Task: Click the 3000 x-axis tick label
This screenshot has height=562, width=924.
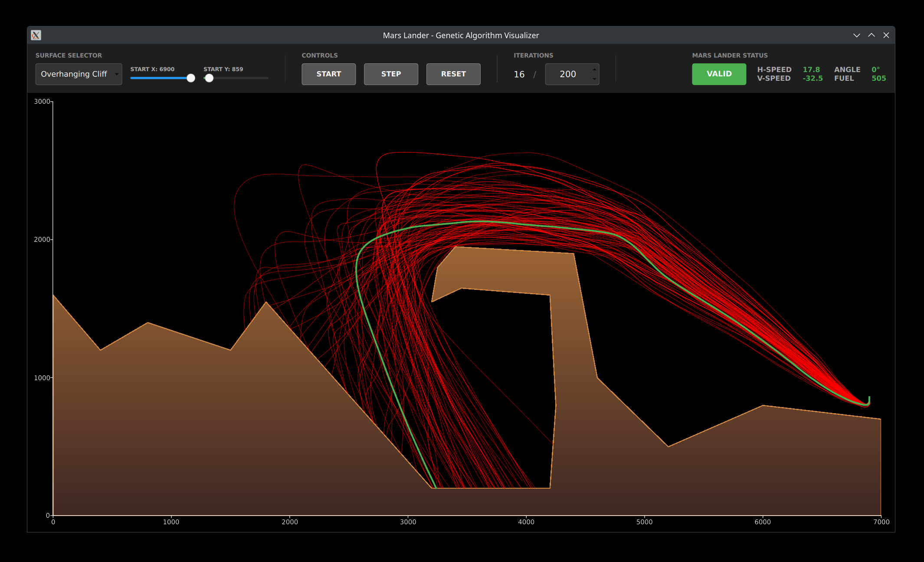Action: [x=408, y=522]
